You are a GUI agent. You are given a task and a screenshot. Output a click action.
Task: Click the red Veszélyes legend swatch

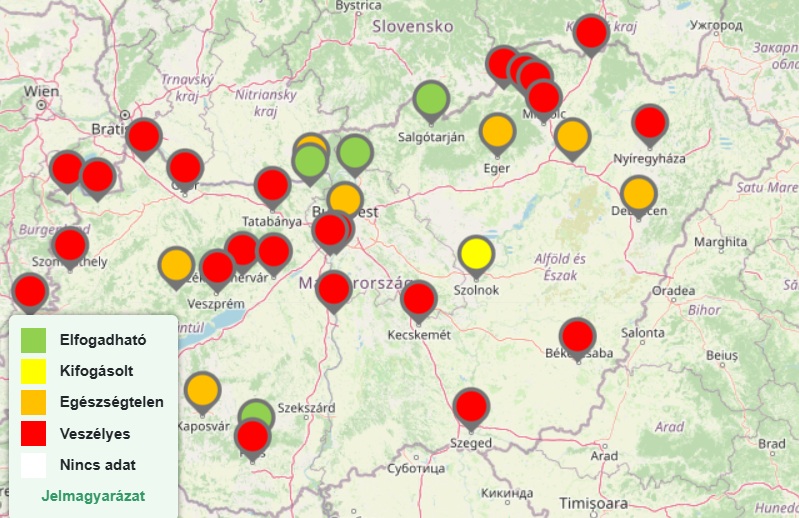[x=34, y=434]
